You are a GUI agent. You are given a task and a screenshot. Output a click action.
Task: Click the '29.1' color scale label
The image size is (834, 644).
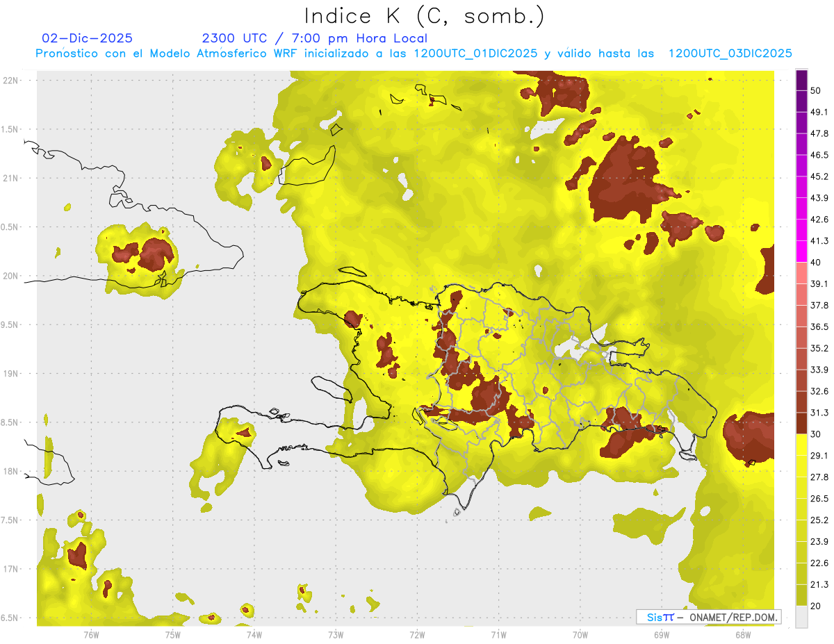pyautogui.click(x=819, y=456)
